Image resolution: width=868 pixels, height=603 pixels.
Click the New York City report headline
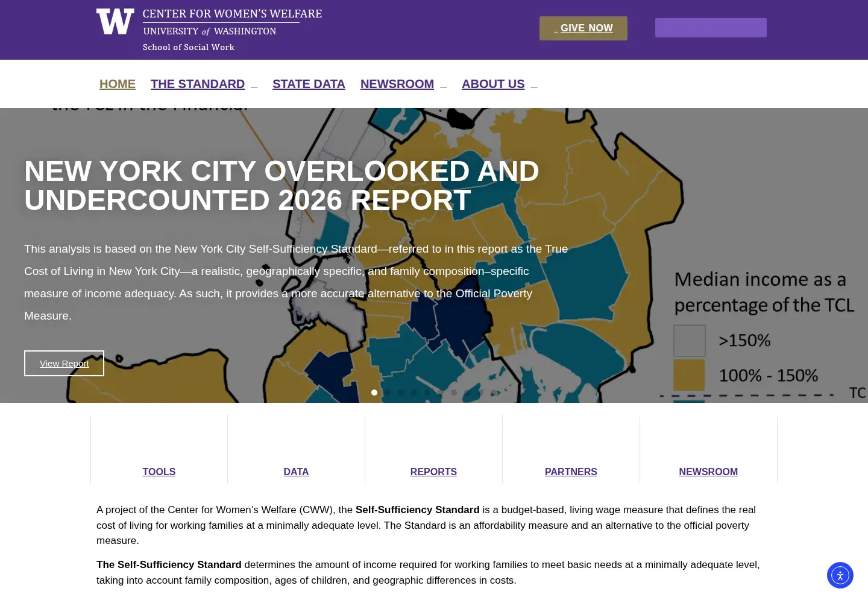[281, 186]
